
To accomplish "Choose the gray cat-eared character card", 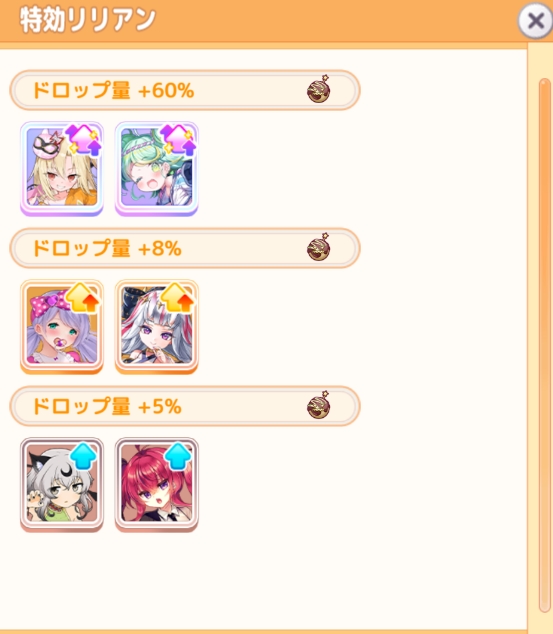I will point(62,484).
